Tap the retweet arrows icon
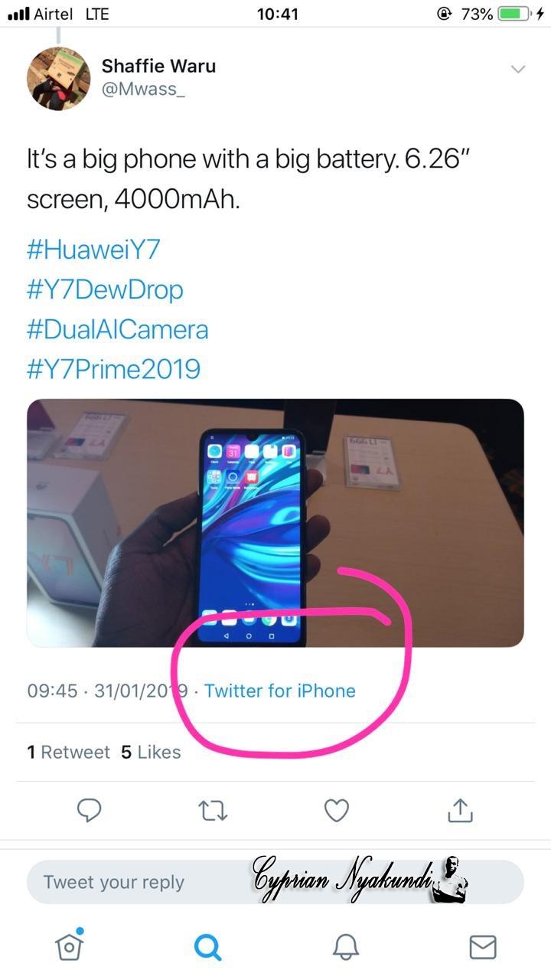551x980 pixels. click(x=214, y=810)
